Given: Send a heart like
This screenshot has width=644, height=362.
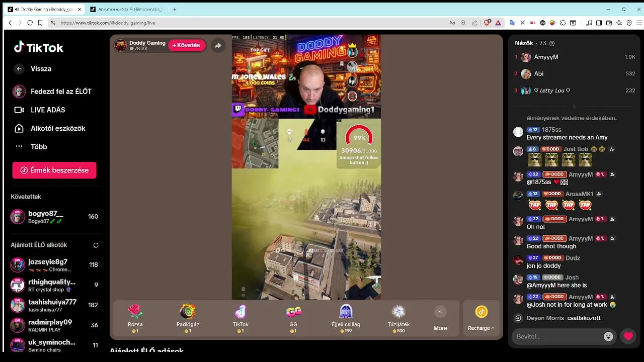Looking at the screenshot, I should point(628,336).
